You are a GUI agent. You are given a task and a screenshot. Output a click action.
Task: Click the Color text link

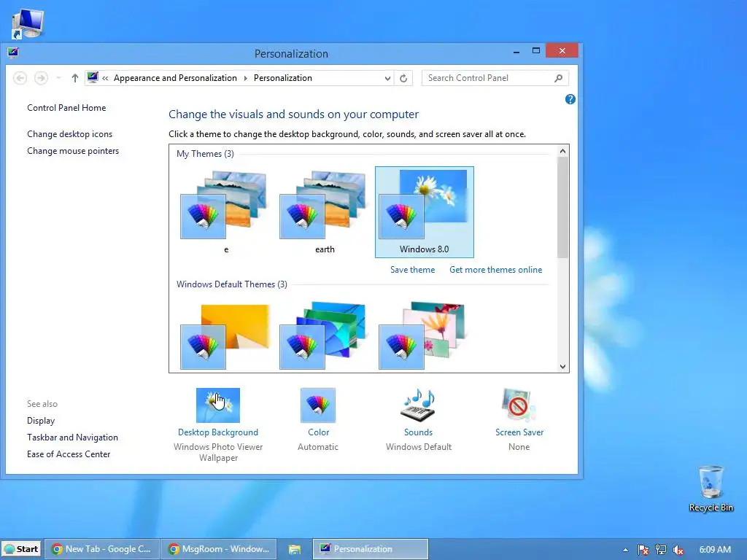pos(318,432)
